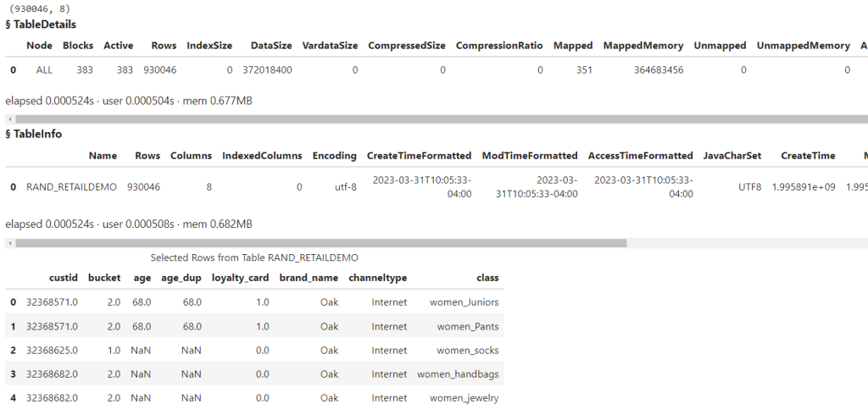Select the women_socks class cell

click(468, 350)
